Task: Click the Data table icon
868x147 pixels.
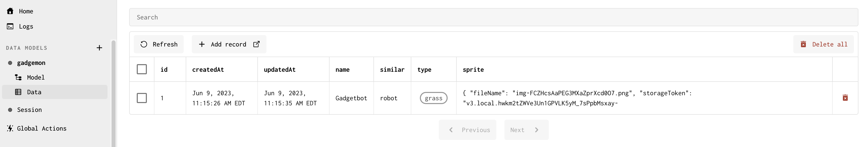Action: [x=18, y=92]
